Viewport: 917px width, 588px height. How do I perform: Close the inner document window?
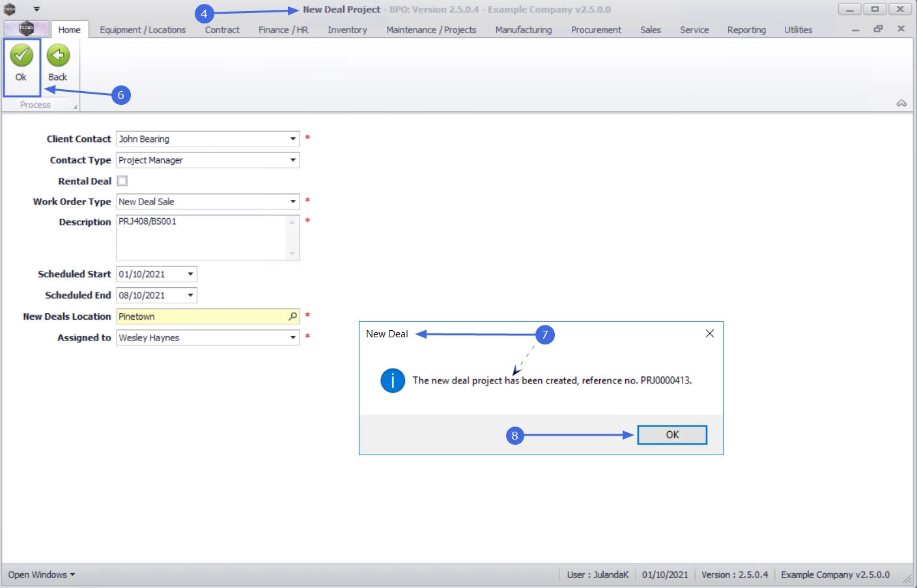coord(901,29)
